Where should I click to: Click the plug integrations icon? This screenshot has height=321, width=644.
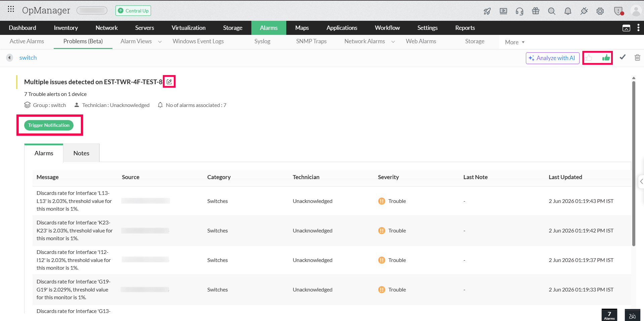point(584,11)
